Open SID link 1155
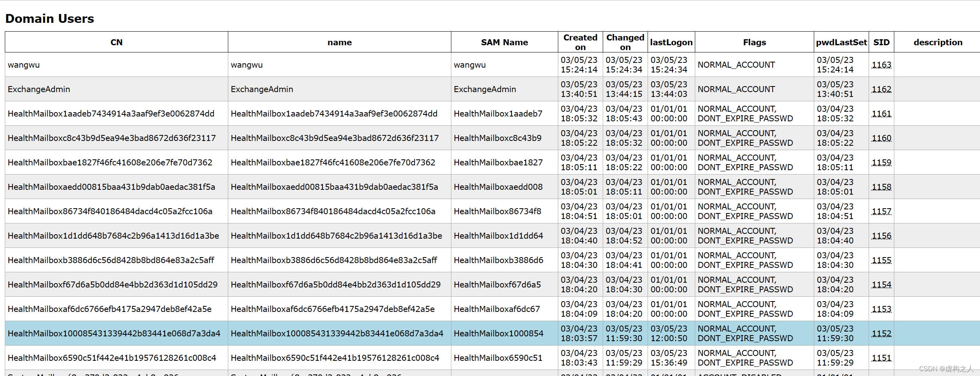Viewport: 980px width, 376px height. (881, 260)
